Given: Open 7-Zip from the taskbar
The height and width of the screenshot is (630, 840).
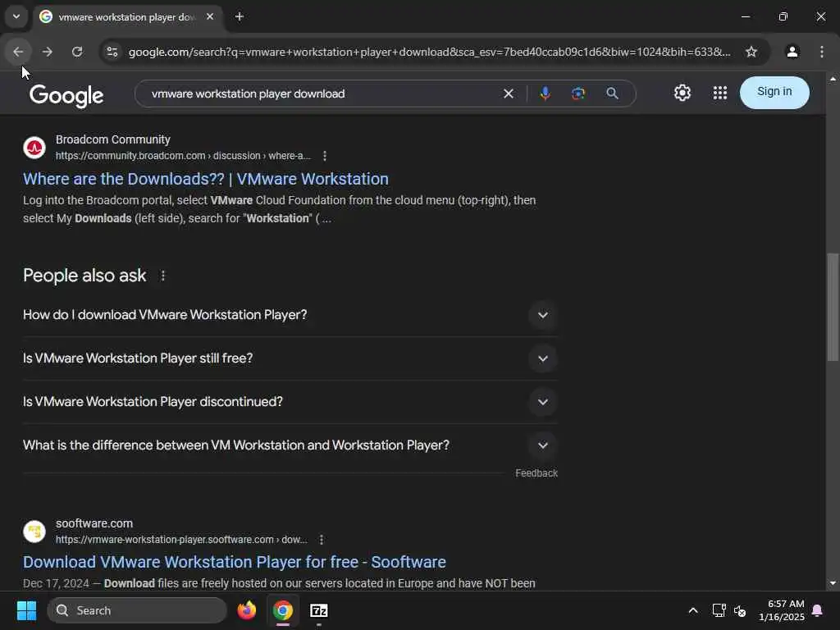Looking at the screenshot, I should [x=319, y=610].
